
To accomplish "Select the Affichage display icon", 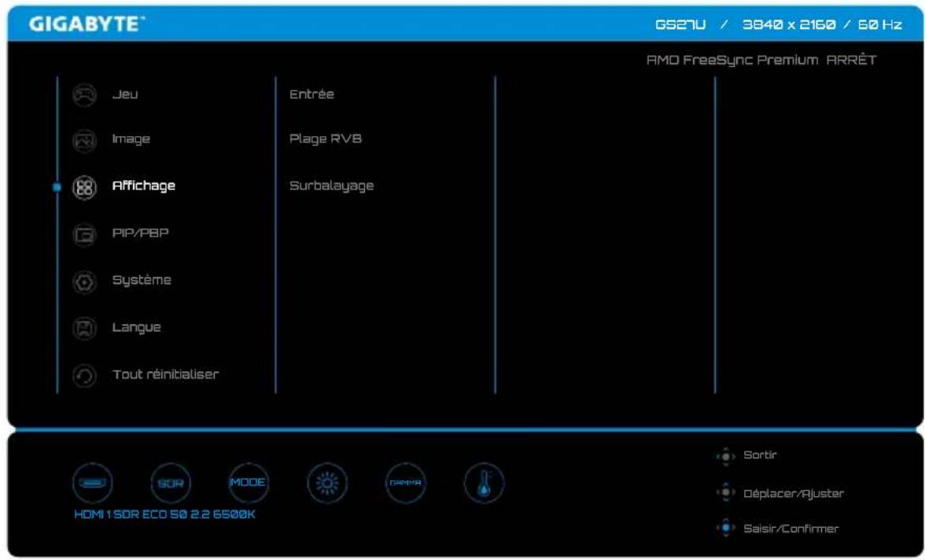I will pyautogui.click(x=84, y=187).
